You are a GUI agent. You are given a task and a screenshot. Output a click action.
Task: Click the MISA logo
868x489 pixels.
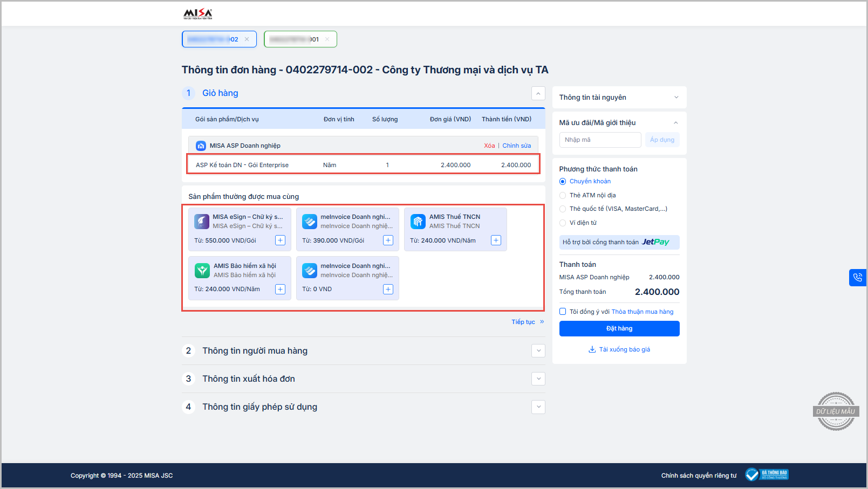tap(198, 14)
